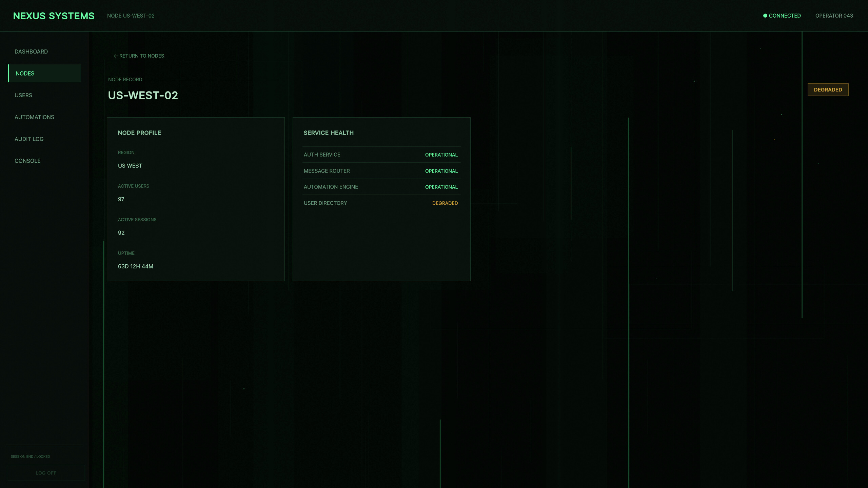Click the Operator 043 label
Screen dimensions: 868x488
tap(834, 16)
